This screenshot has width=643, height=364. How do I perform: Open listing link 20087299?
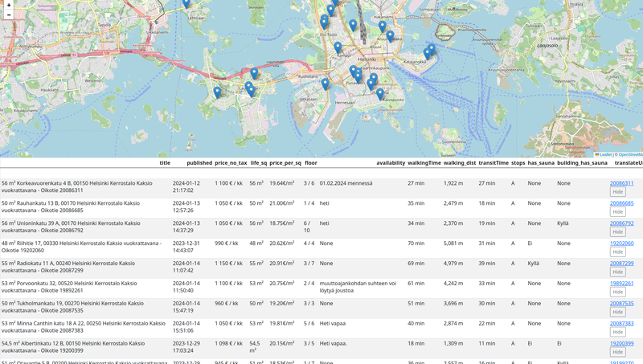click(x=621, y=264)
